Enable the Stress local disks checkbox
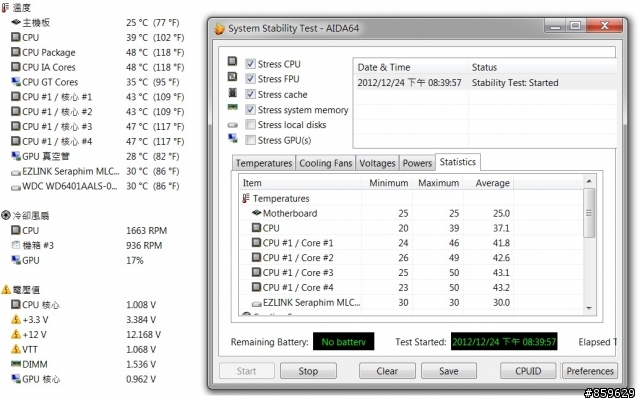This screenshot has width=640, height=401. (250, 125)
